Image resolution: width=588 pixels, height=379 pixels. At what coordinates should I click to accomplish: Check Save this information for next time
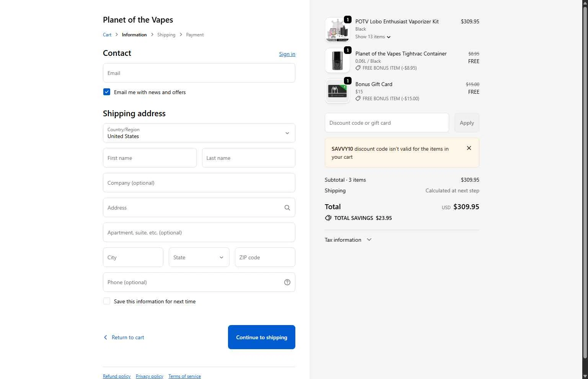107,301
